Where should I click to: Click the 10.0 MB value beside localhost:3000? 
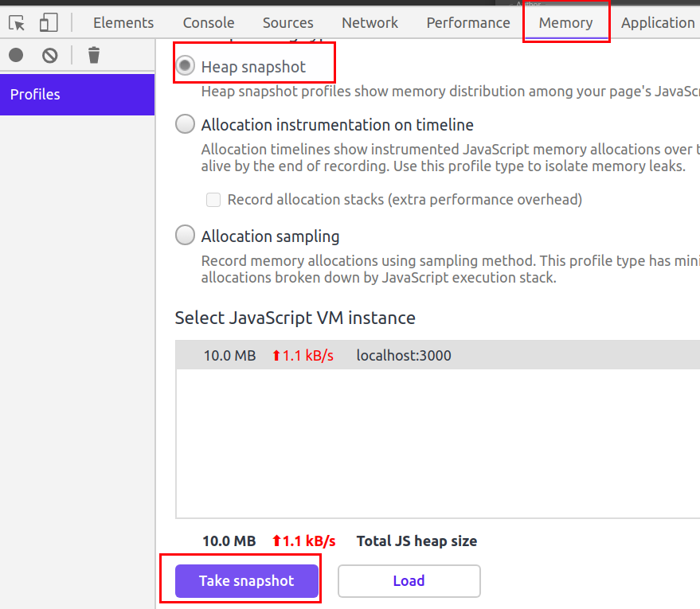click(x=230, y=356)
